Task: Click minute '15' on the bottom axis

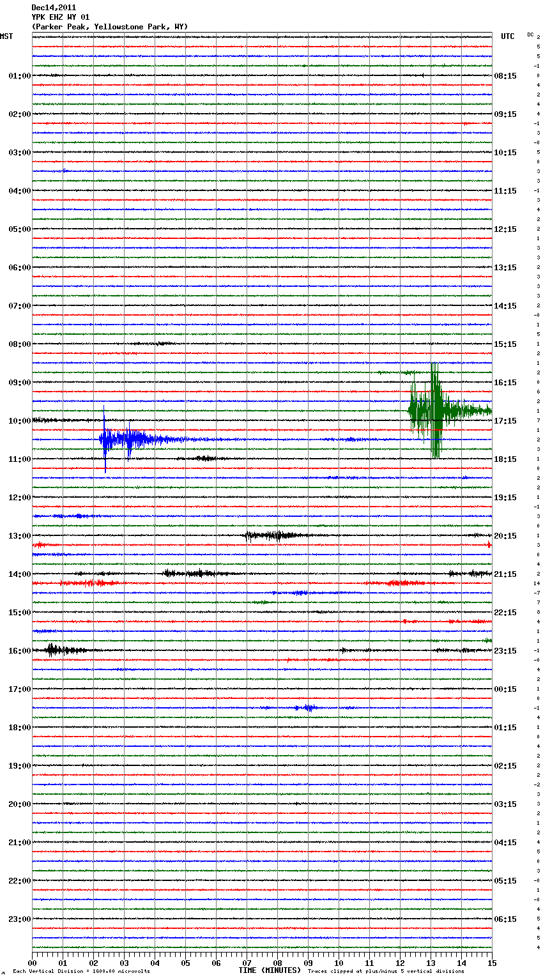Action: 492,963
